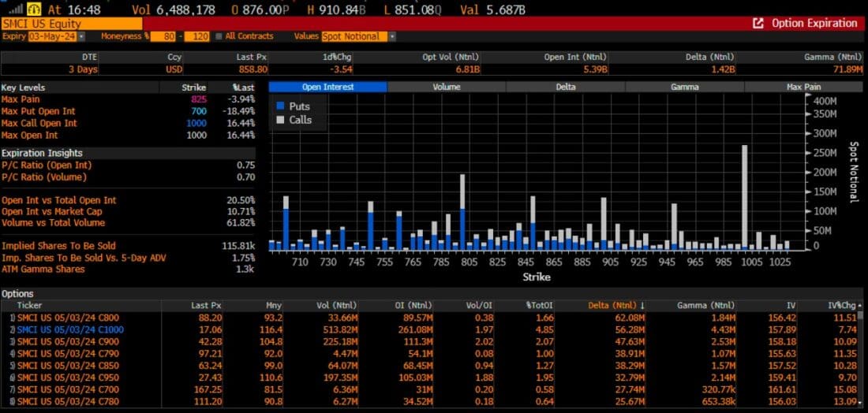Screen dimensions: 868x413
Task: Switch to the Max Pain chart tab
Action: (803, 87)
